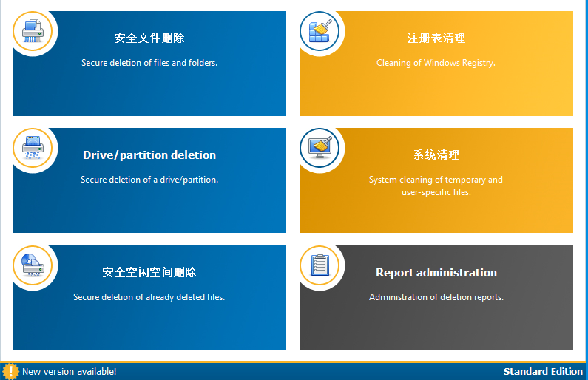Click the Drive/partition deletion shredder icon
Screen dimensions: 588x380
click(x=33, y=148)
